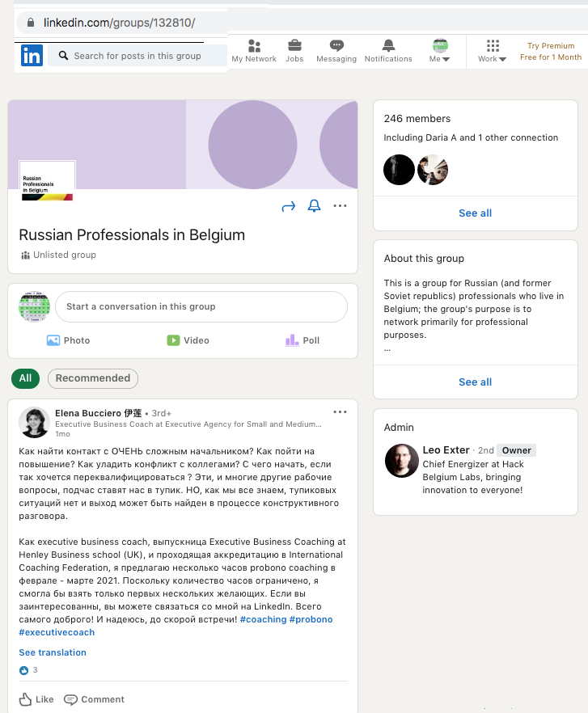Open My Network page
588x713 pixels.
(254, 51)
